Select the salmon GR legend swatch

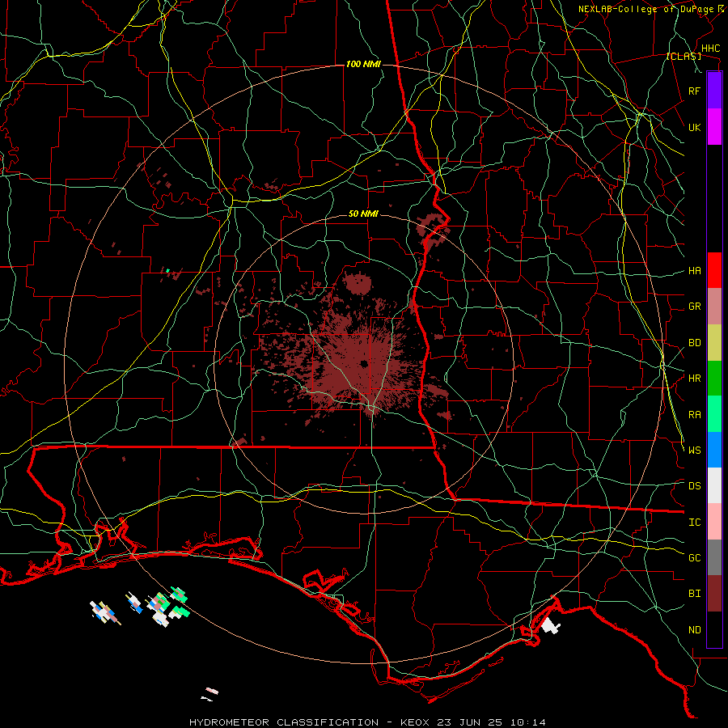click(714, 306)
